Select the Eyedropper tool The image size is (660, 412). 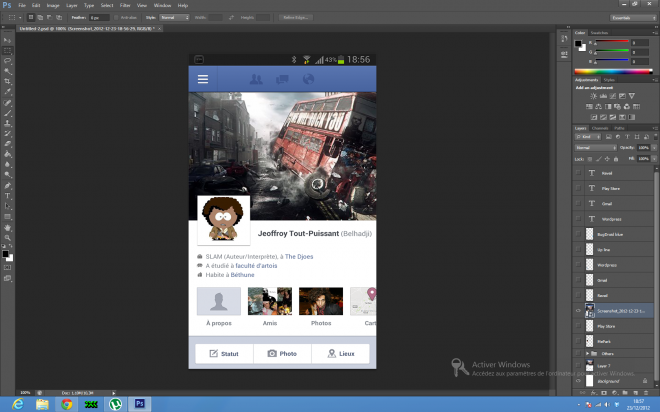[x=8, y=92]
